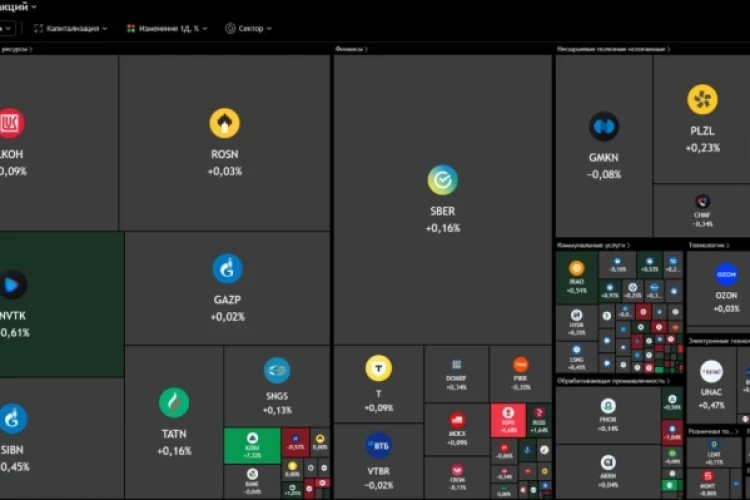This screenshot has height=500, width=750.
Task: Open the Сектор grouping dropdown
Action: pyautogui.click(x=248, y=29)
